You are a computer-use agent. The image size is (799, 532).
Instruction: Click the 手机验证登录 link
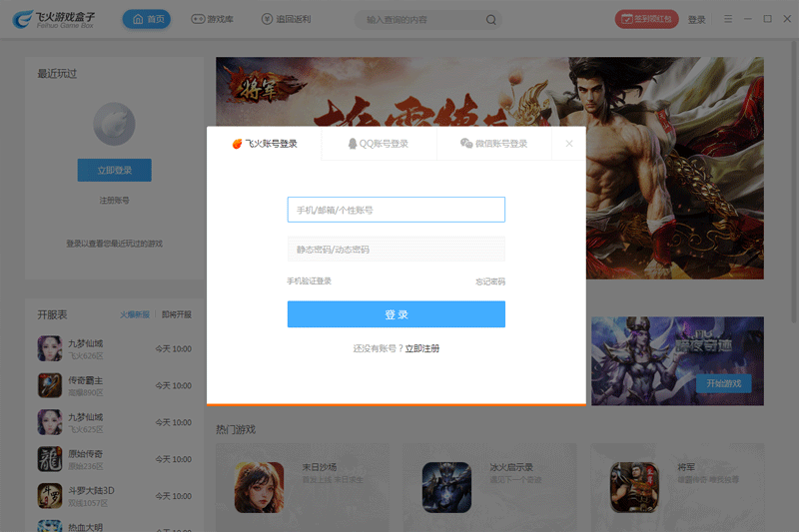click(309, 281)
